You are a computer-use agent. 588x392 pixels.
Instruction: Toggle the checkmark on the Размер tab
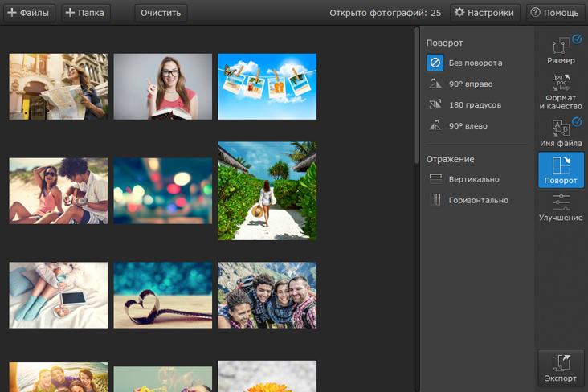point(577,39)
